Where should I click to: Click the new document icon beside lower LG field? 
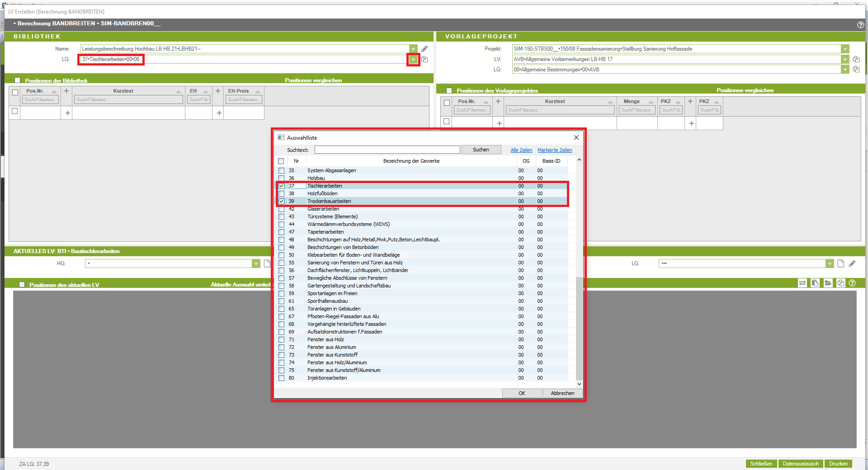841,263
